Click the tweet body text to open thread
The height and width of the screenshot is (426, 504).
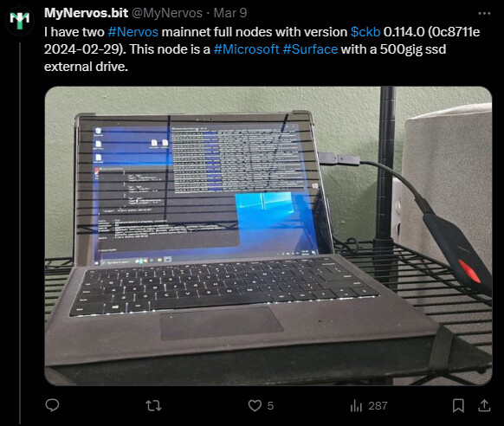(262, 49)
